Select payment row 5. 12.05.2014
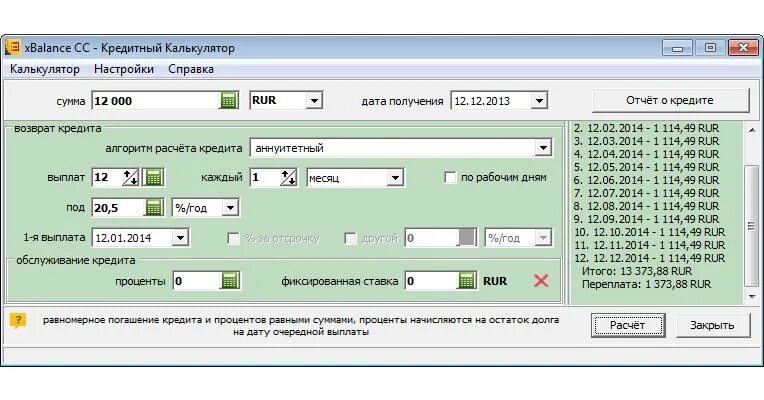The width and height of the screenshot is (764, 400). (647, 167)
